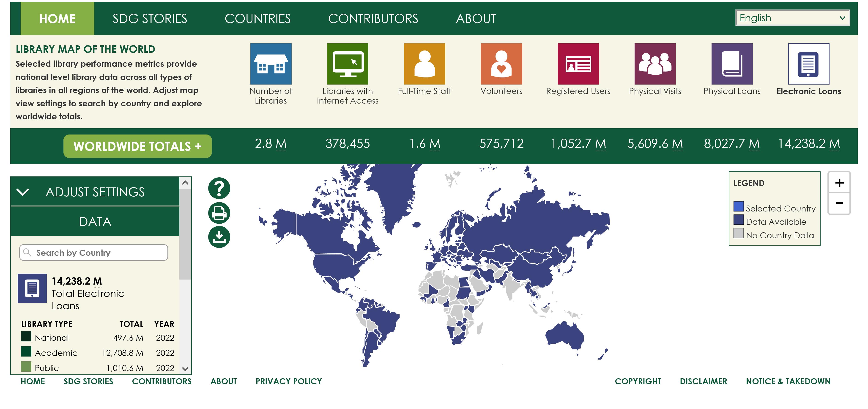Zoom in on the map
Viewport: 868px width, 409px height.
(x=839, y=183)
